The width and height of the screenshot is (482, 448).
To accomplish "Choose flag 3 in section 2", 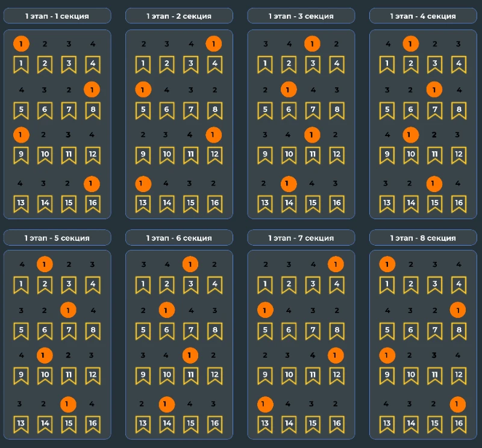I will (x=191, y=64).
